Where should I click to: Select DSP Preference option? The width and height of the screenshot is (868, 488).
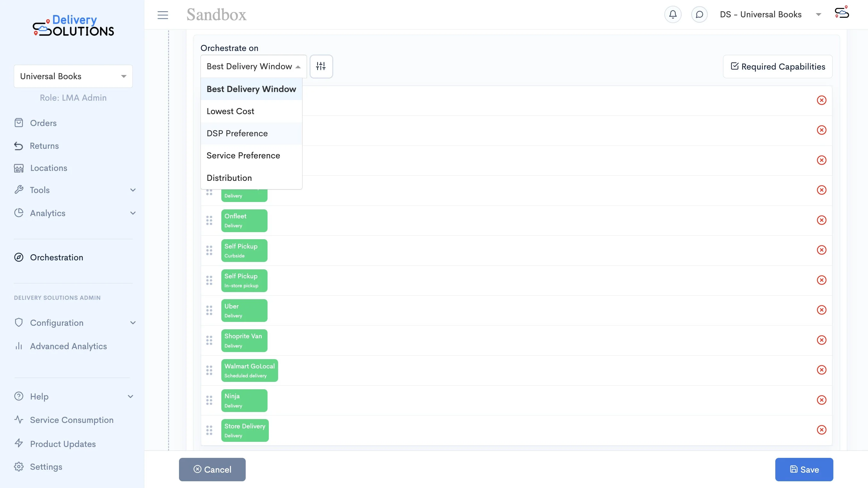(251, 134)
